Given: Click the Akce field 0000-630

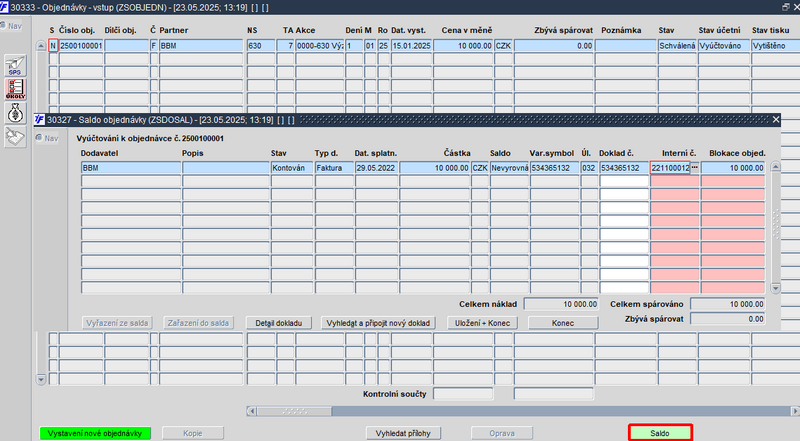Looking at the screenshot, I should pos(319,45).
